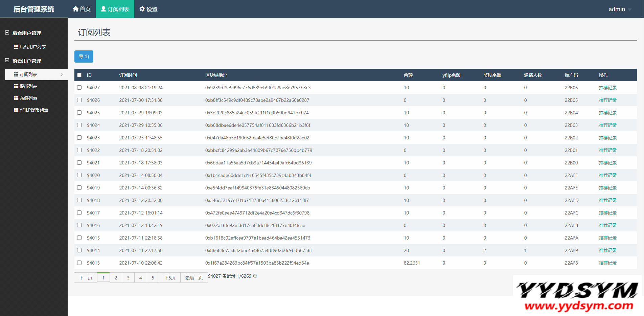
Task: Jump to 最后一页 in pagination
Action: (194, 278)
